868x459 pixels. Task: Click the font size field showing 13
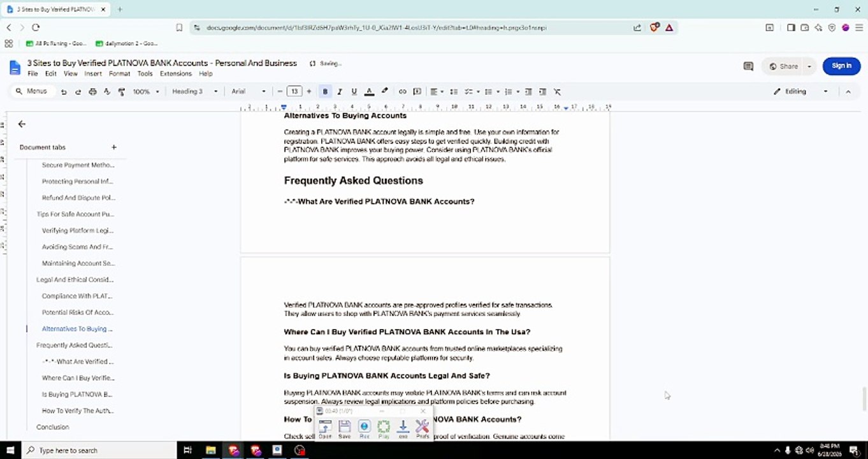(x=294, y=92)
